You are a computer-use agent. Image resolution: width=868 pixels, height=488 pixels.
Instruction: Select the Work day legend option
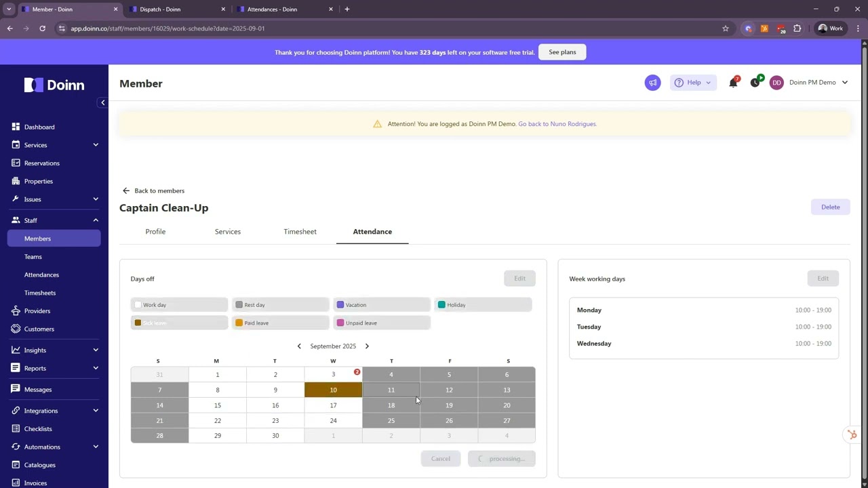179,305
